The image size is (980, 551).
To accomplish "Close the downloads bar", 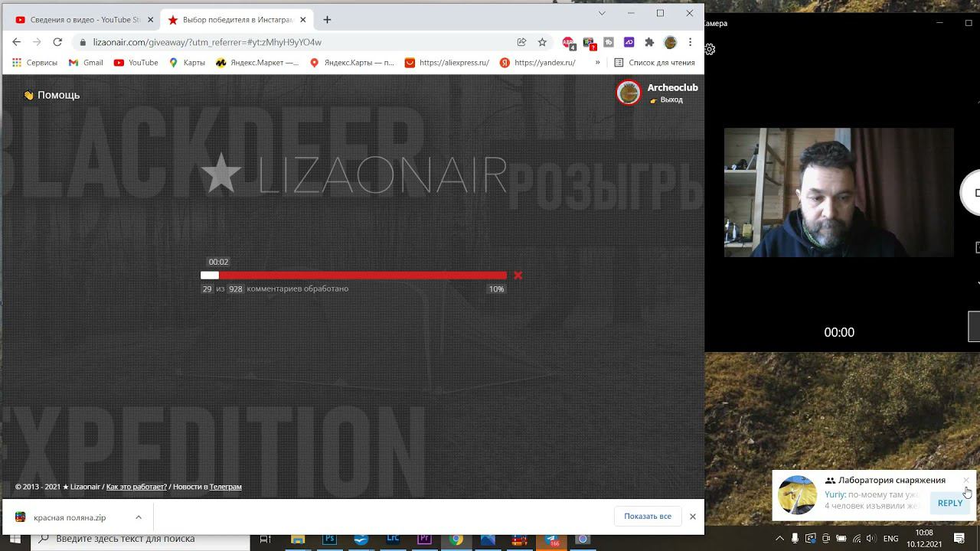I will [x=693, y=517].
